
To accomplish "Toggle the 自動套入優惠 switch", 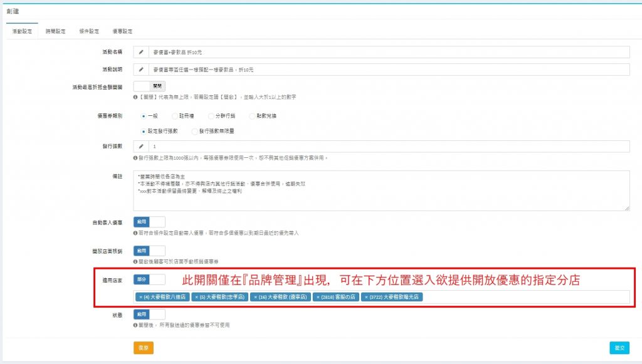I will pos(149,222).
